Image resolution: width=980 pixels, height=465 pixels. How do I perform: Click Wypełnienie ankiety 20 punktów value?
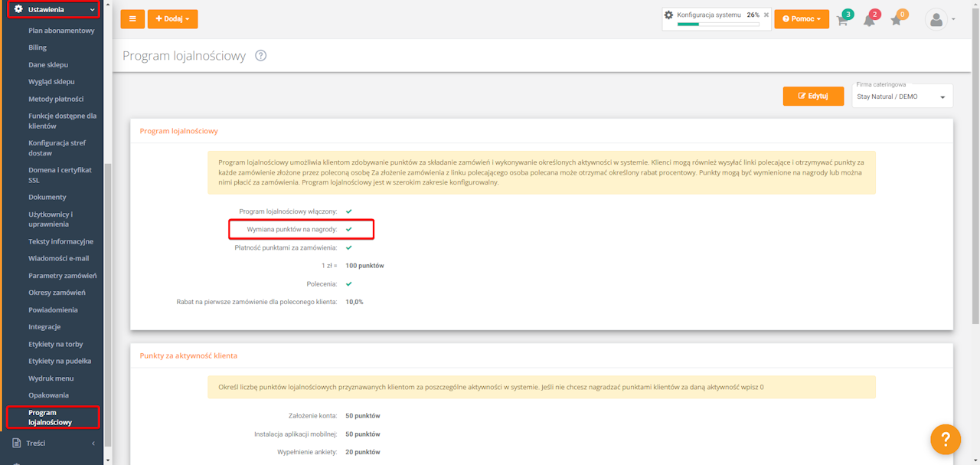coord(363,452)
